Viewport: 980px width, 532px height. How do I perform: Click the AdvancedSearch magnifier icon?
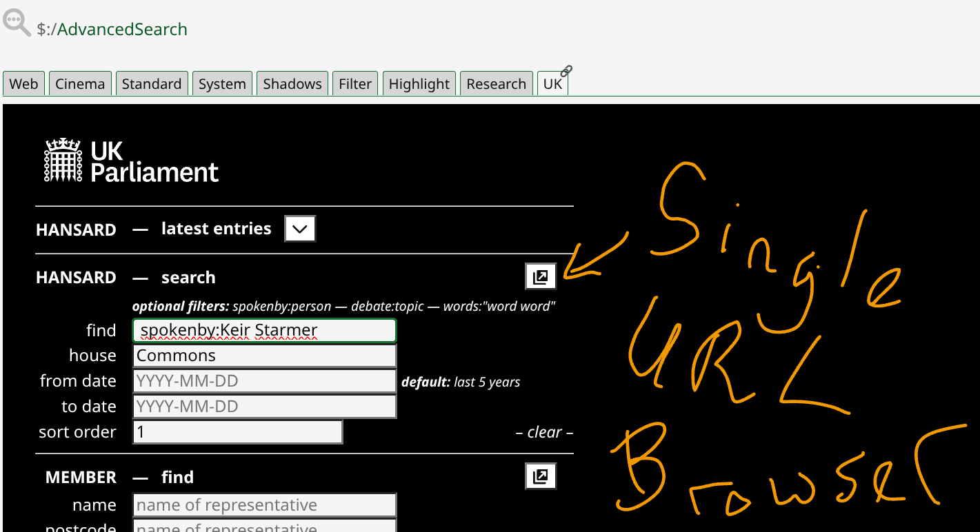[17, 22]
